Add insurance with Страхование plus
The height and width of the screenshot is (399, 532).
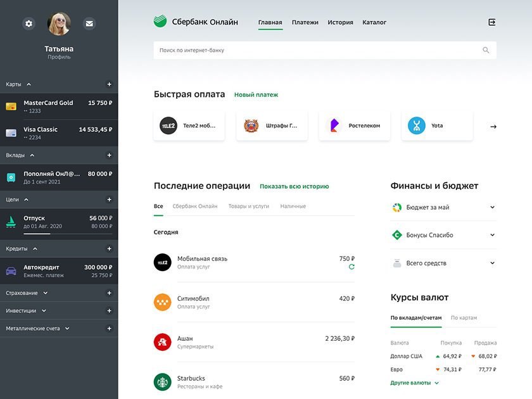click(x=109, y=293)
